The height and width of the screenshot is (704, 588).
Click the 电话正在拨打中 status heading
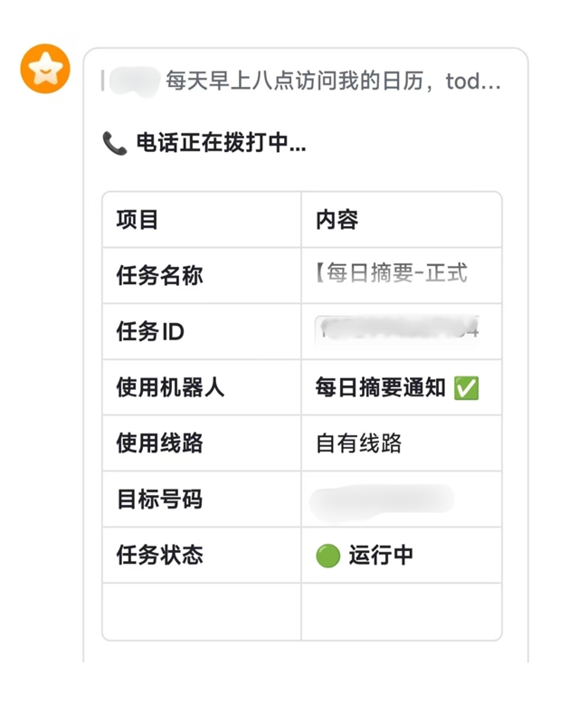221,143
